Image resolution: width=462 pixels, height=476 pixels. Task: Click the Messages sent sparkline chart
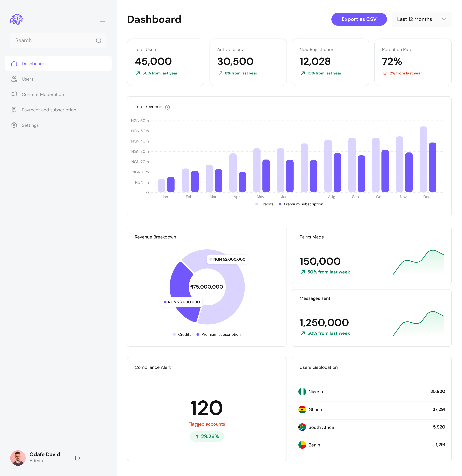pyautogui.click(x=418, y=324)
